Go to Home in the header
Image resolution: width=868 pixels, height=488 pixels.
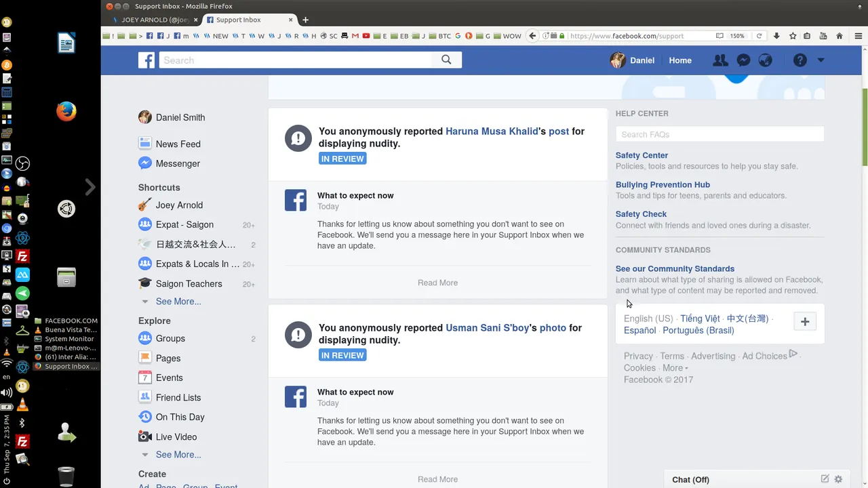(680, 60)
